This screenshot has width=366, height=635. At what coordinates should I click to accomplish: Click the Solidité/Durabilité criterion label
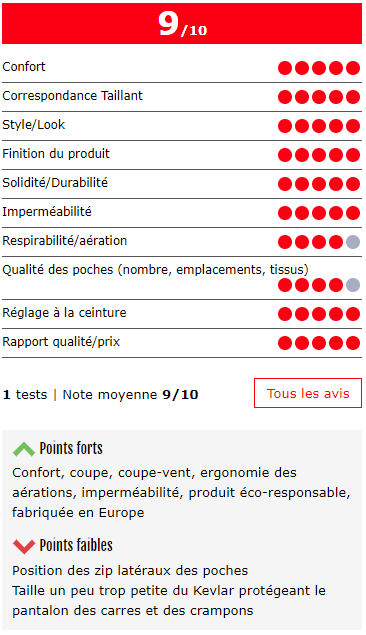[55, 183]
